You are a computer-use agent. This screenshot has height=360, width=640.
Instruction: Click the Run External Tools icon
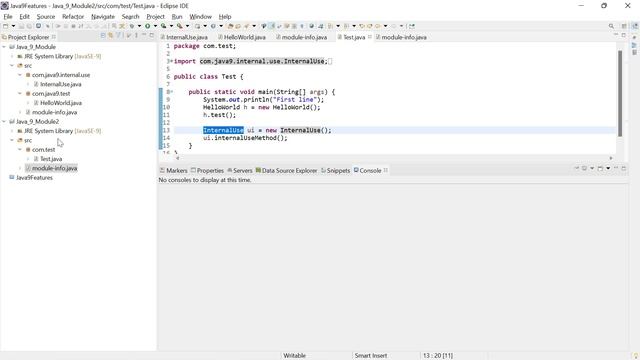tap(180, 26)
